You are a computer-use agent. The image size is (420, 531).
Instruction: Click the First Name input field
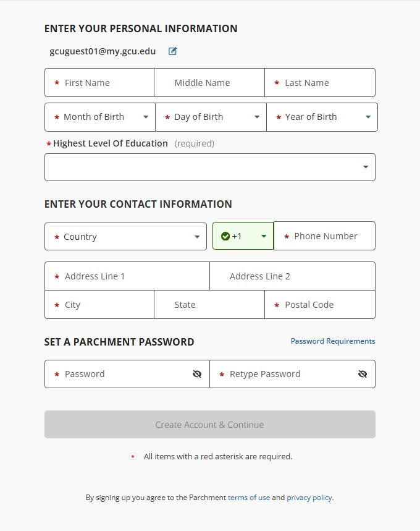click(99, 83)
